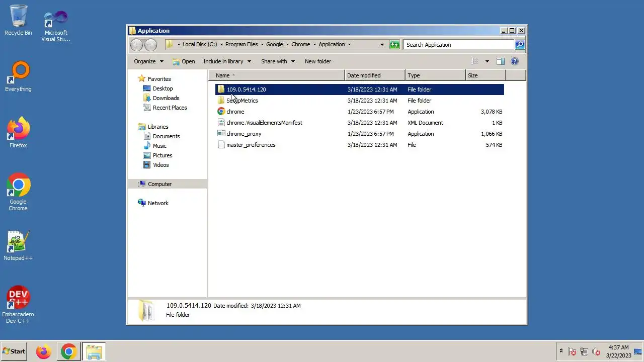Open the Recycle Bin desktop icon

click(x=18, y=20)
